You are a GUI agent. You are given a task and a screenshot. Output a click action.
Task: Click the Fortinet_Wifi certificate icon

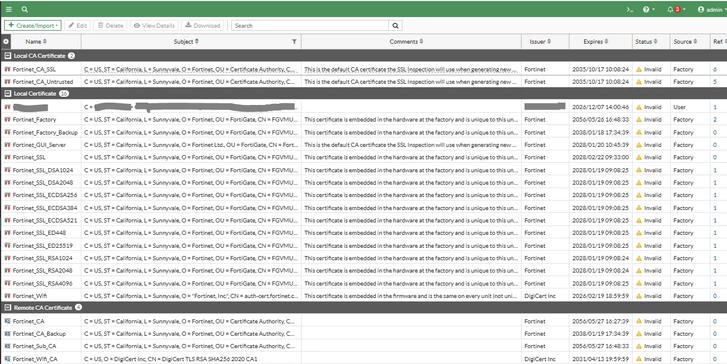point(7,296)
